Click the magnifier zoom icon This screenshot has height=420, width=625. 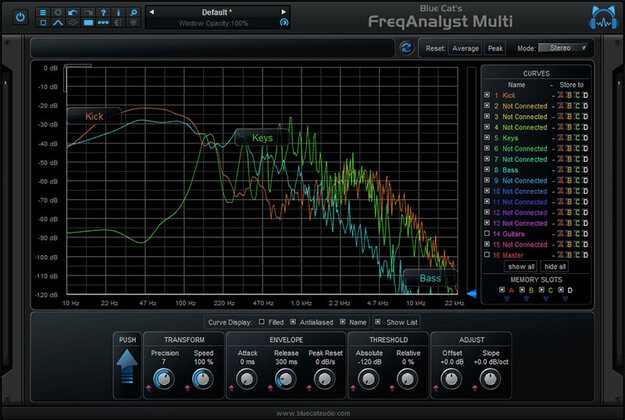point(134,12)
